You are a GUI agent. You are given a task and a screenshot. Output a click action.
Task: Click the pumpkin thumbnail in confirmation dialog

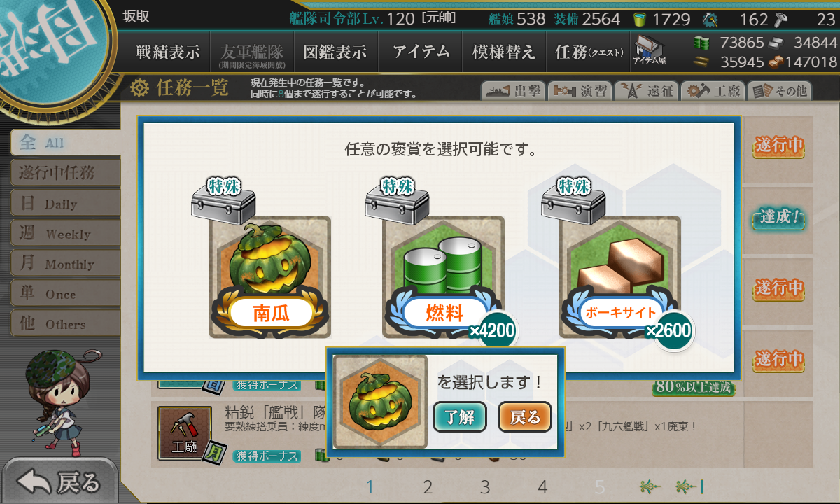[380, 402]
